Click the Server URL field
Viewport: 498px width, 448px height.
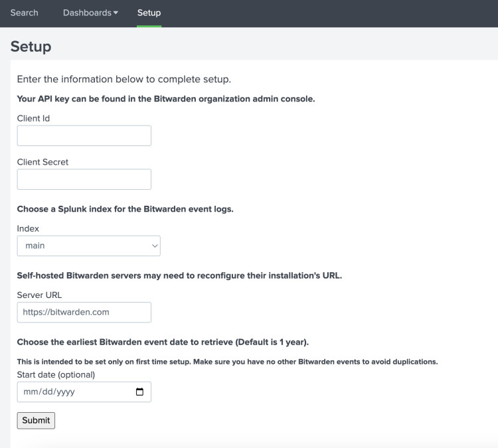coord(84,312)
